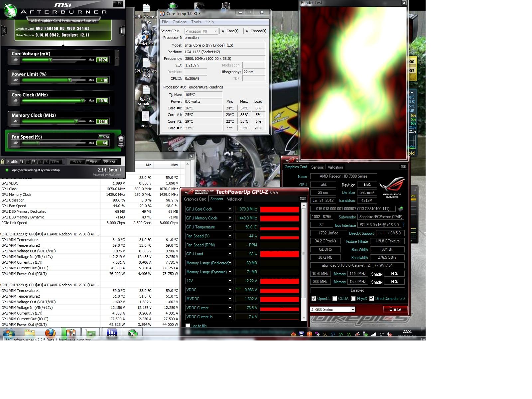
Task: Open the GPU Memory Clock sensor dropdown
Action: click(229, 218)
